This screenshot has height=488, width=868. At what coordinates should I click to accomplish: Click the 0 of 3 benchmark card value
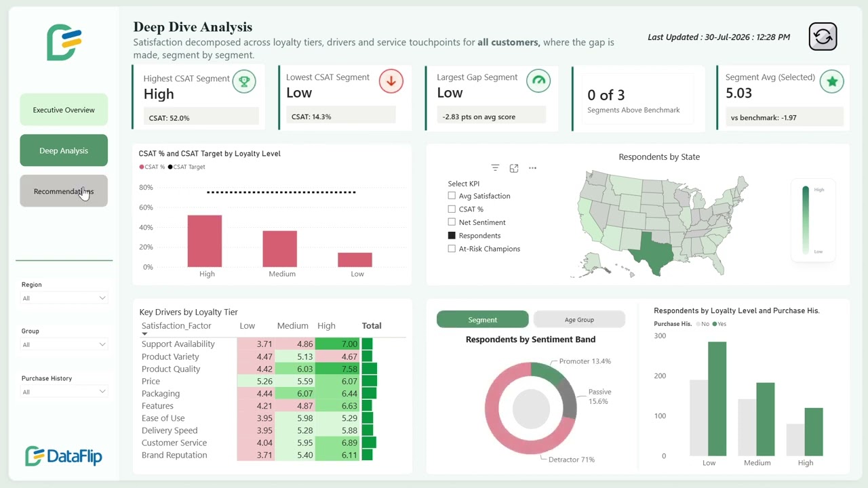(x=606, y=95)
